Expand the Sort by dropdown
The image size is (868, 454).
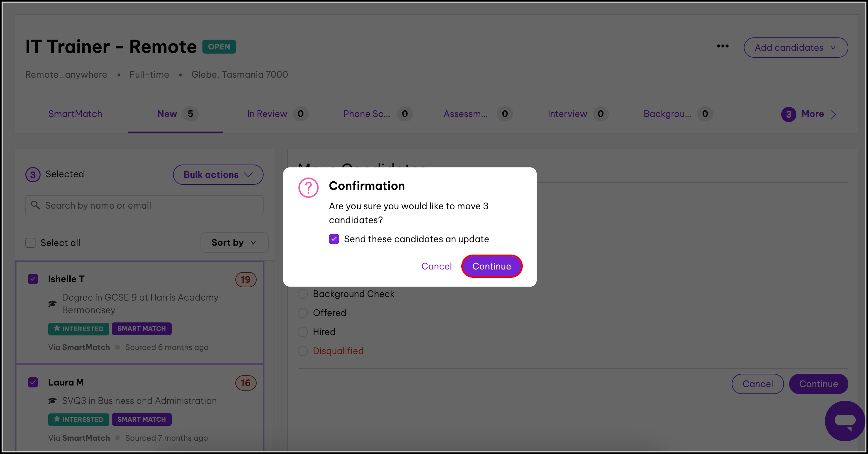234,242
